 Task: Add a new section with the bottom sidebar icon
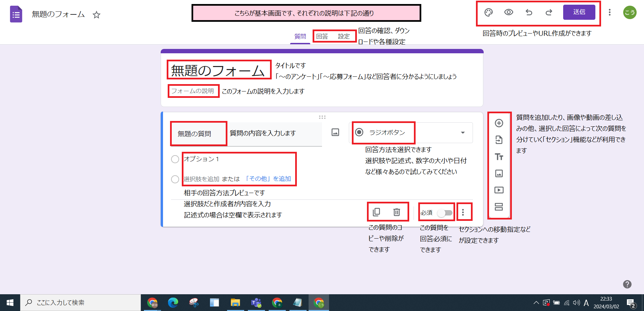tap(499, 207)
